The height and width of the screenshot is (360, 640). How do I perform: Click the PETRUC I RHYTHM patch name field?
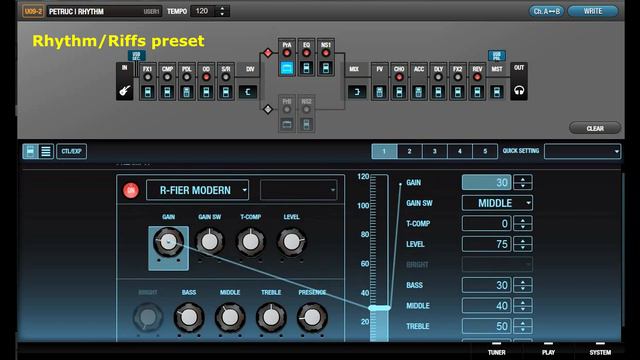pos(104,11)
